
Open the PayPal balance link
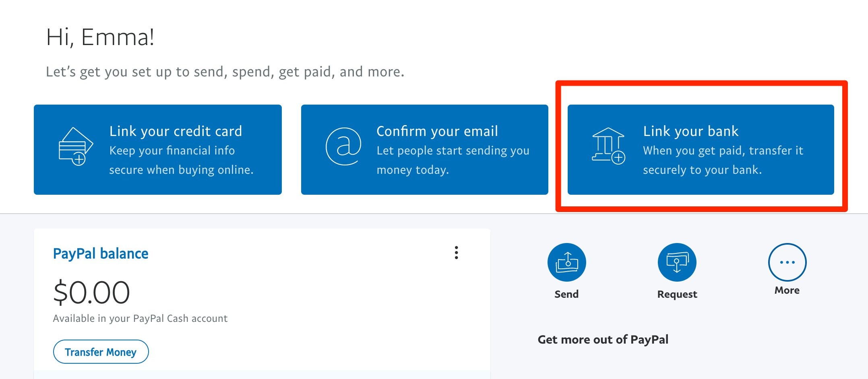coord(101,254)
